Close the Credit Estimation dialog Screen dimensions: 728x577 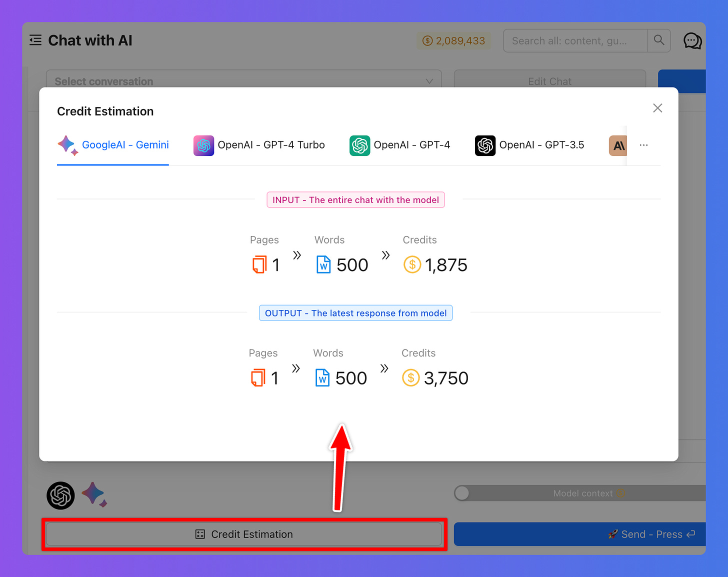(657, 108)
